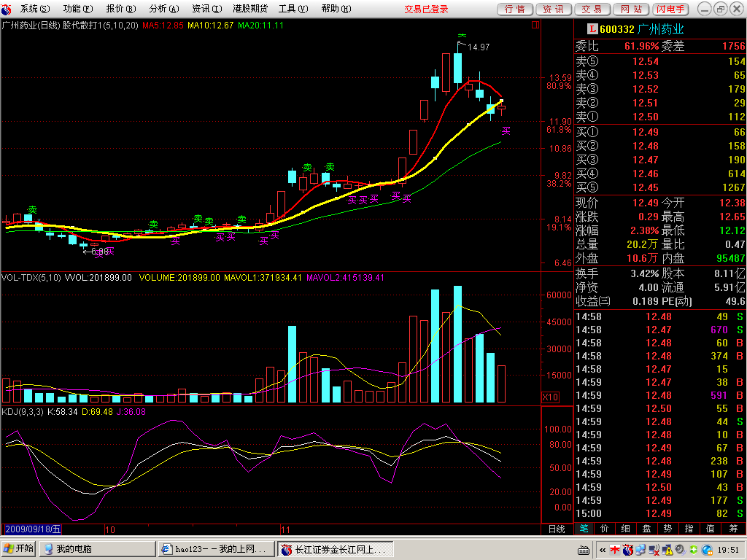Click the MA5:12.85 indicator label
The height and width of the screenshot is (560, 747).
(x=163, y=26)
